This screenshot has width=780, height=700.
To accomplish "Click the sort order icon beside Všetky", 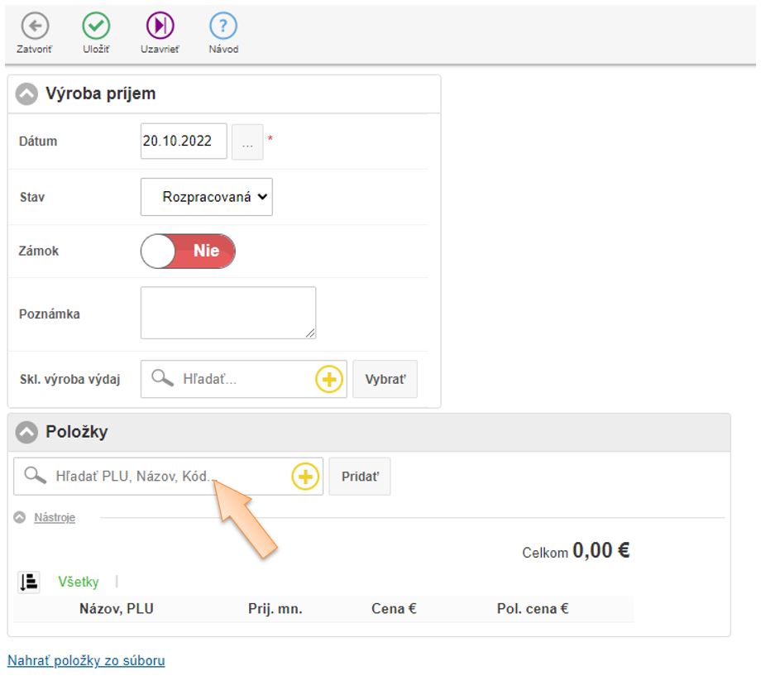I will [29, 582].
